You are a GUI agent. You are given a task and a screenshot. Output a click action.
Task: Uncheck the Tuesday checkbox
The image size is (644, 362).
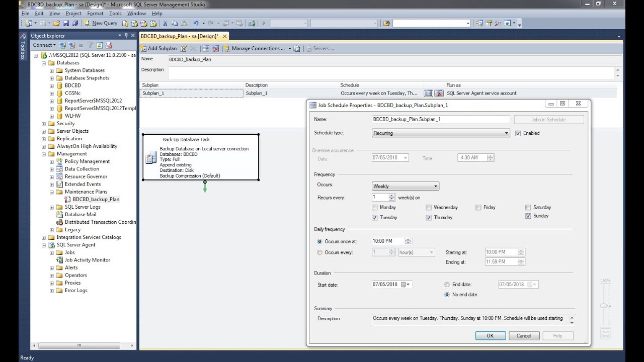coord(374,217)
